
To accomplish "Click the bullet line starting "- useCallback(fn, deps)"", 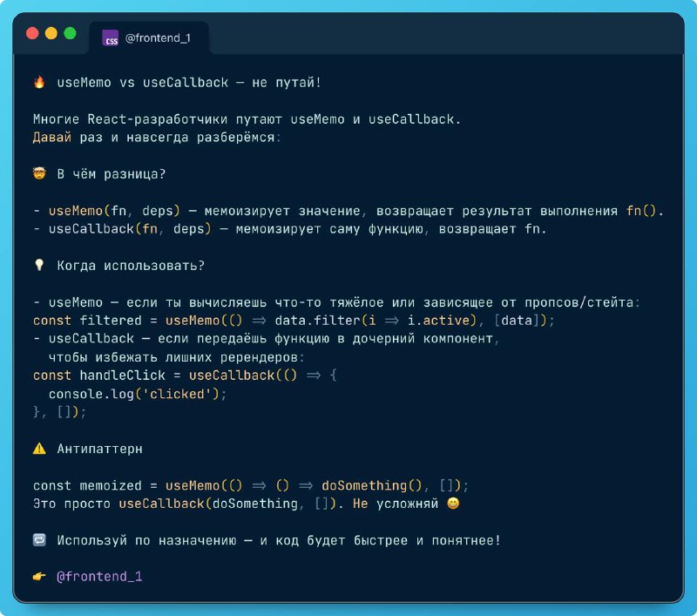I will point(290,229).
